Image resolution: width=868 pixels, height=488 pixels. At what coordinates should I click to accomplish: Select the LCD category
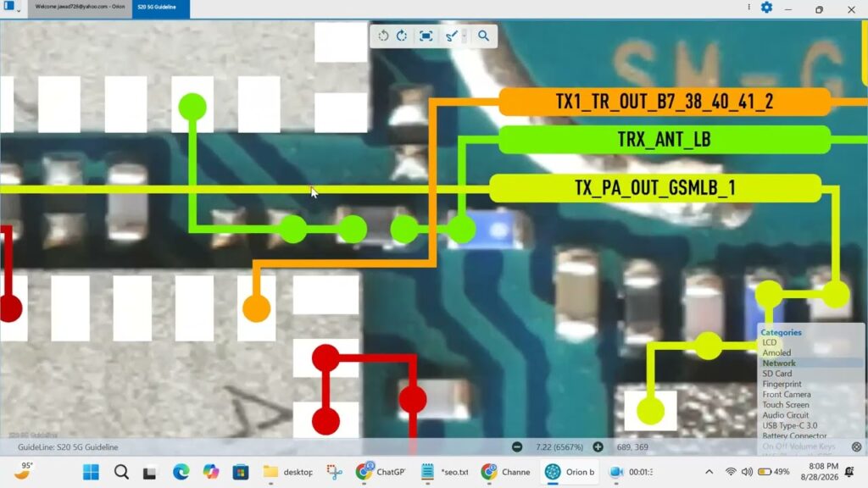pos(770,342)
